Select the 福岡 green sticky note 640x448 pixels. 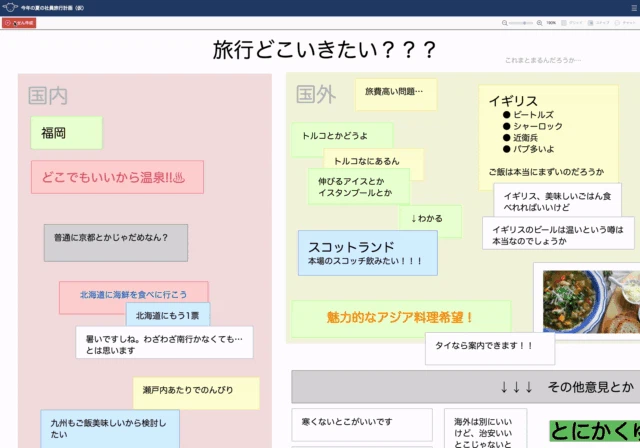tap(67, 133)
